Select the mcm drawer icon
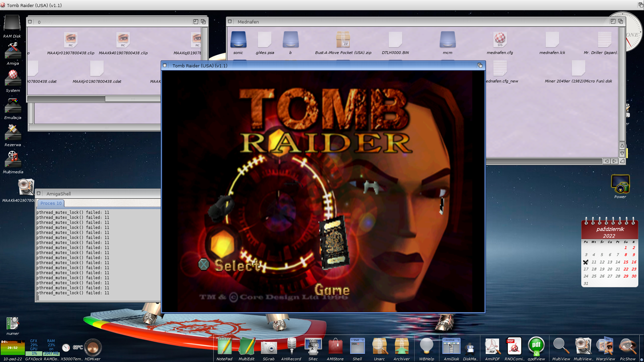The height and width of the screenshot is (362, 644). [447, 43]
